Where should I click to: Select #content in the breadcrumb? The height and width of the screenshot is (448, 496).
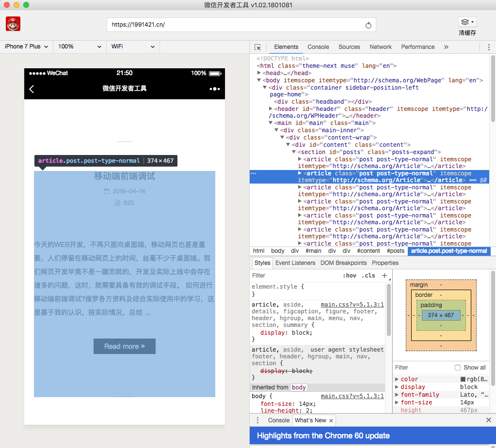click(x=368, y=251)
